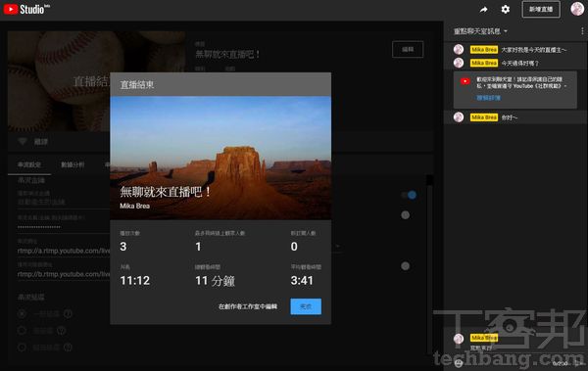Click help icon beside the second latency option
Image resolution: width=588 pixels, height=371 pixels.
[x=62, y=331]
